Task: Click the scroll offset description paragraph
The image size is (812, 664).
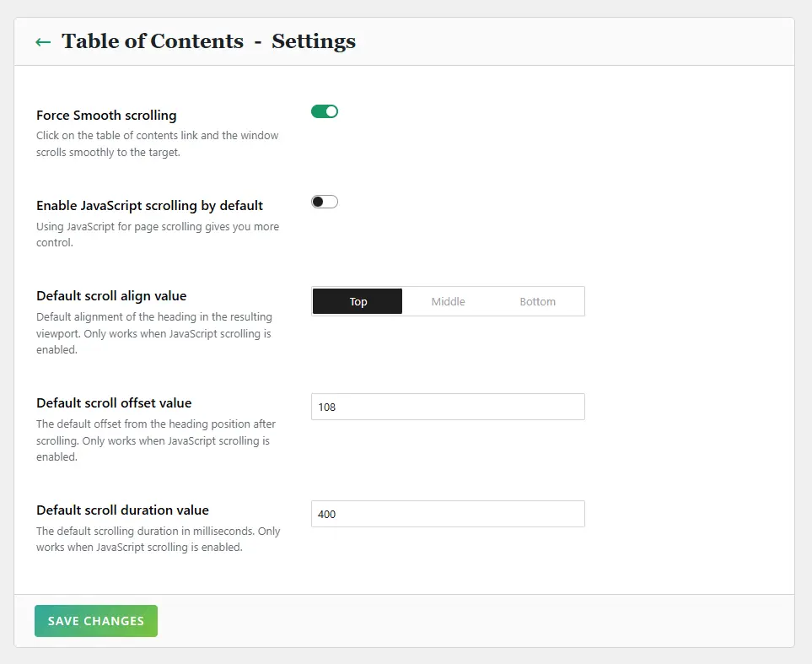Action: (x=157, y=440)
